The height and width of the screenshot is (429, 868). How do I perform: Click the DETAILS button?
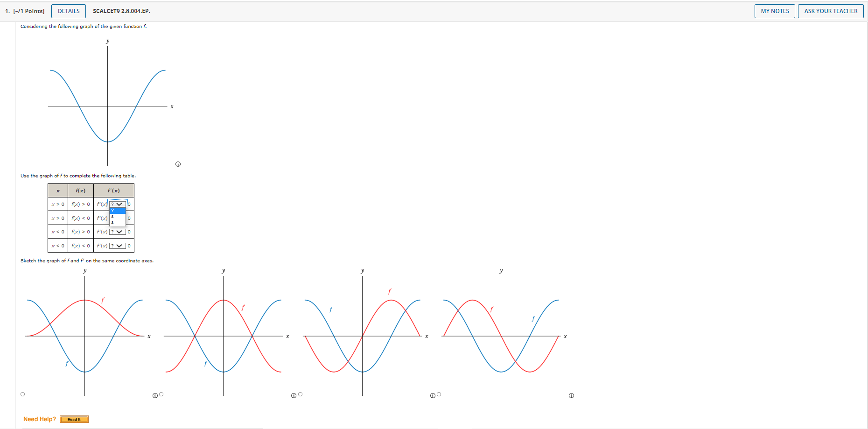tap(68, 11)
